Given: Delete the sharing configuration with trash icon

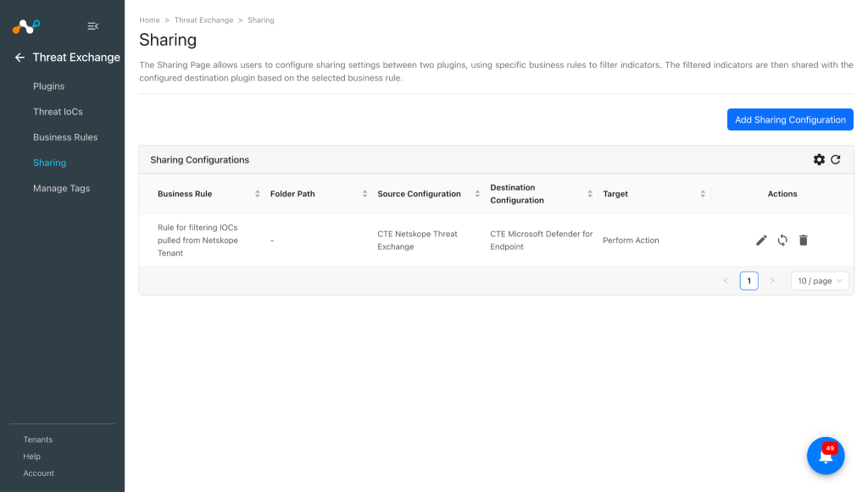Looking at the screenshot, I should click(804, 240).
